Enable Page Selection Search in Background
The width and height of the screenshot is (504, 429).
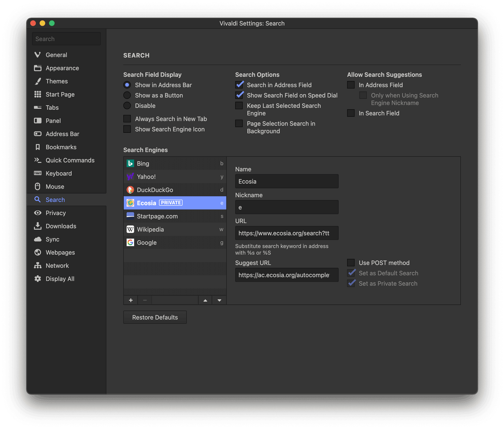coord(239,123)
